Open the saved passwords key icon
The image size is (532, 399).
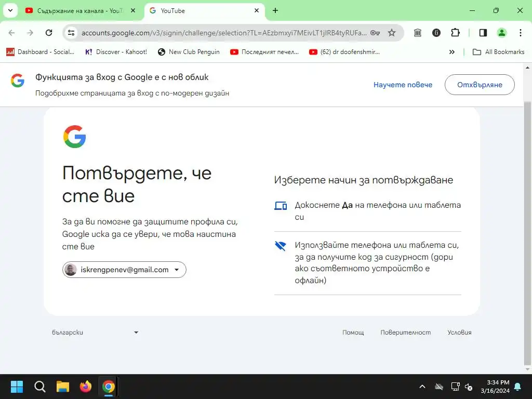coord(375,33)
